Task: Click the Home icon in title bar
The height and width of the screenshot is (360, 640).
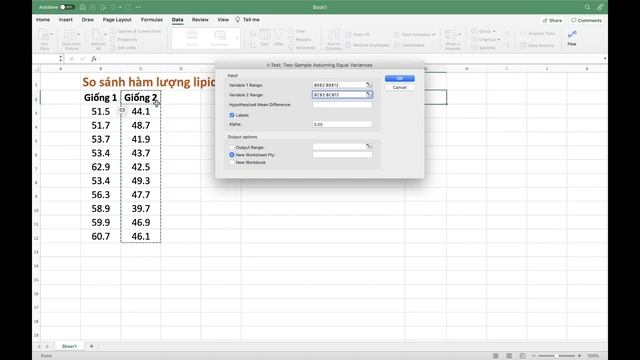Action: pyautogui.click(x=83, y=7)
